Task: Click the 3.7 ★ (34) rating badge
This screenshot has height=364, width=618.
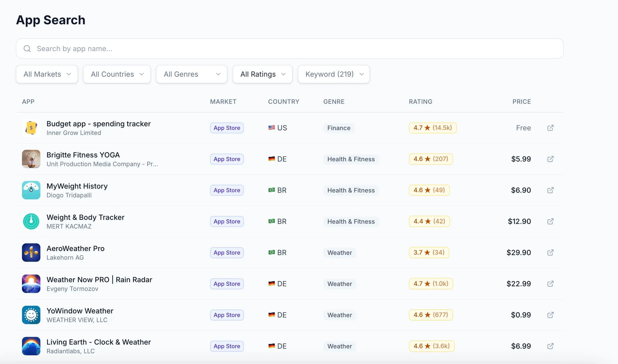Action: point(429,253)
